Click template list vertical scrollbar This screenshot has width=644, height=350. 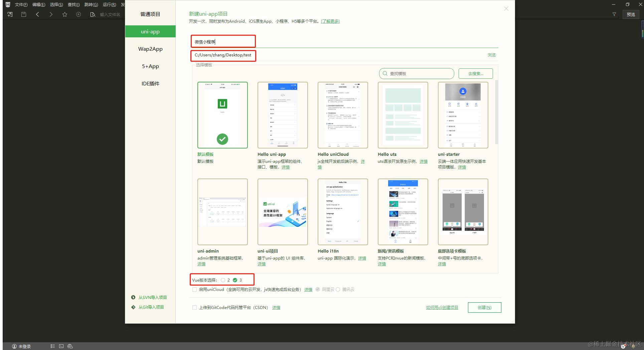pyautogui.click(x=497, y=112)
